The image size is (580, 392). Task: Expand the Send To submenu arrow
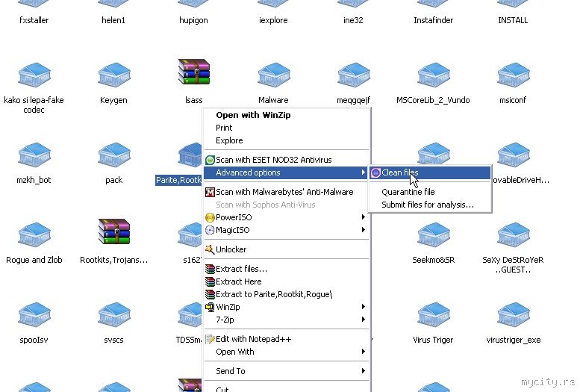tap(364, 371)
